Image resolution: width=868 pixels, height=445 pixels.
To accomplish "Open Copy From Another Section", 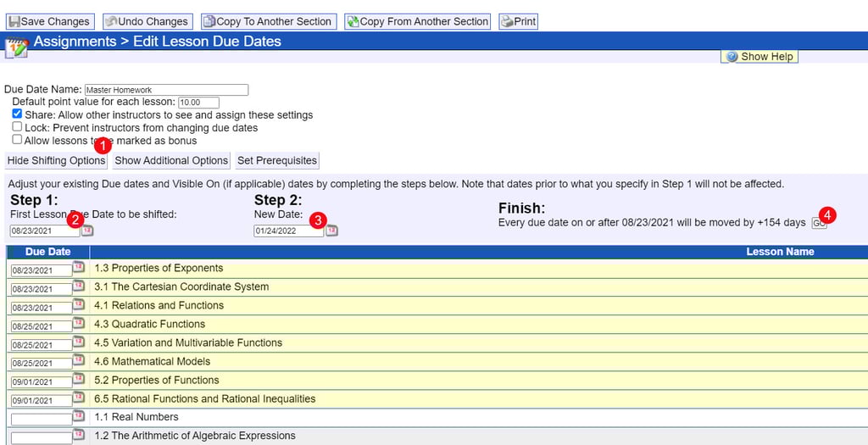I will point(417,21).
